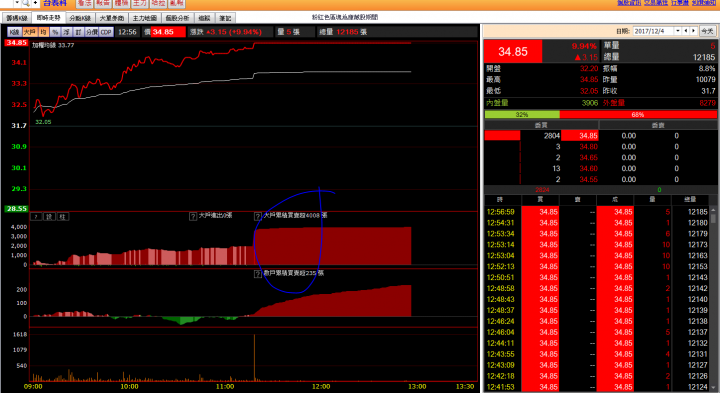Click the total volume 12185 value in quote panel
Image resolution: width=720 pixels, height=393 pixels.
pyautogui.click(x=703, y=57)
